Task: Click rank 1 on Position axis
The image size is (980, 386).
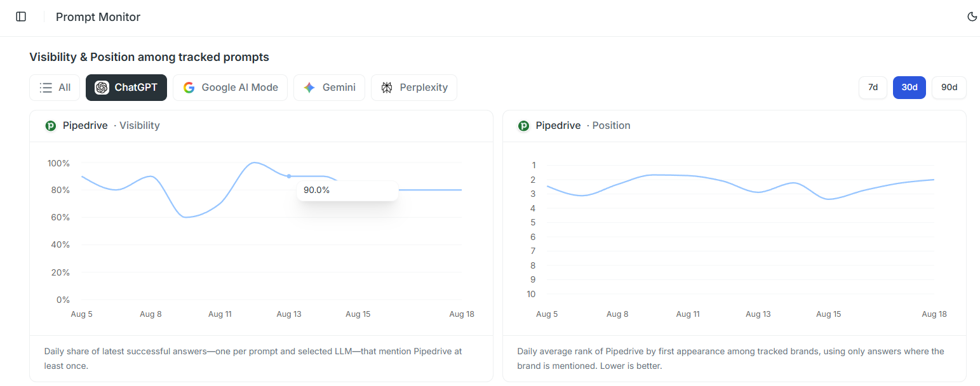Action: click(x=533, y=165)
